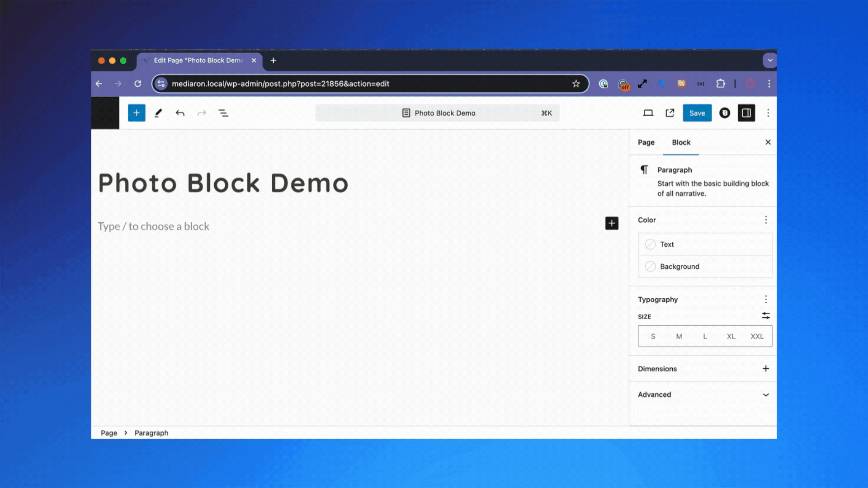Bookmark this page with the star

coord(576,84)
